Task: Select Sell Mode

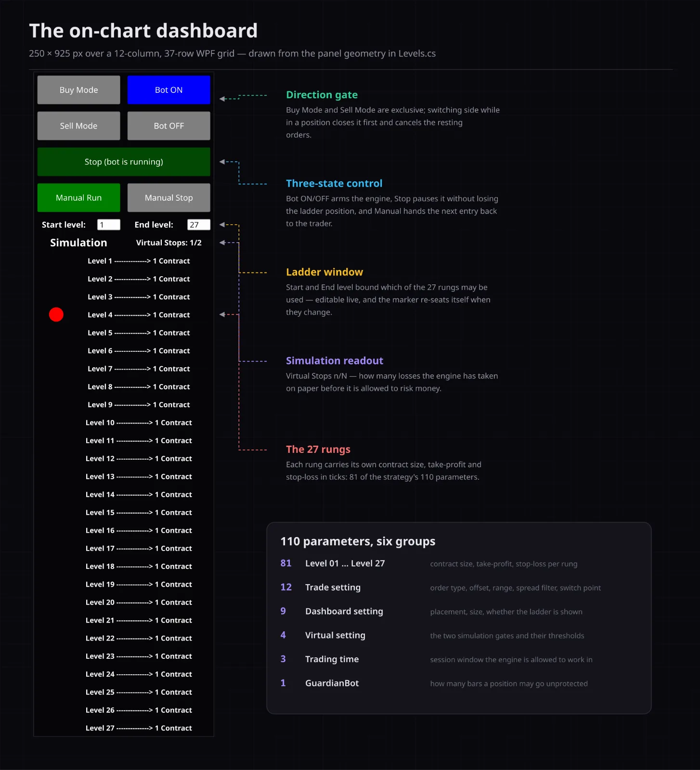Action: pyautogui.click(x=78, y=126)
